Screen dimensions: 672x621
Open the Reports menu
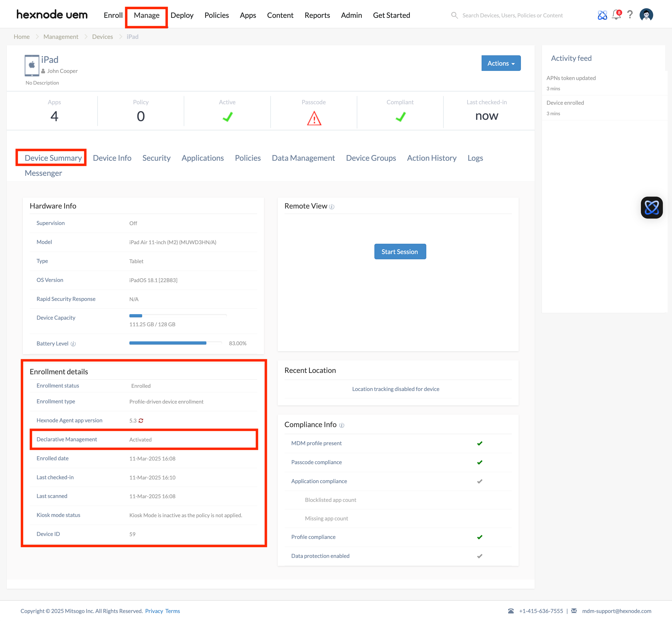(x=317, y=15)
